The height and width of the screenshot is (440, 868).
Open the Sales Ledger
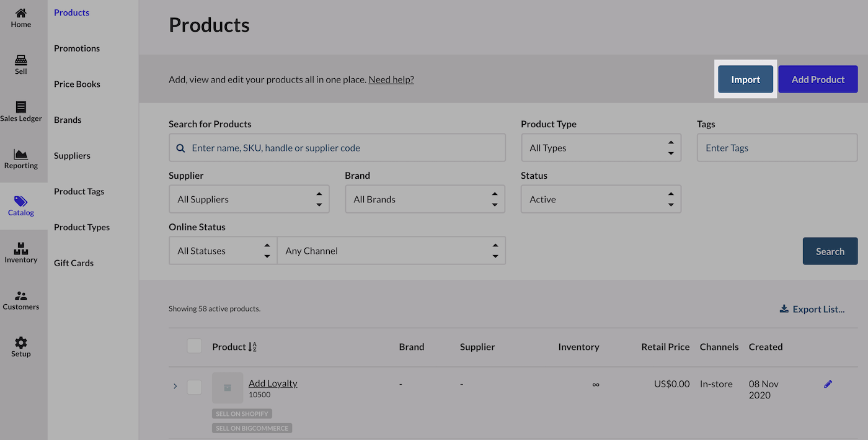click(x=20, y=112)
